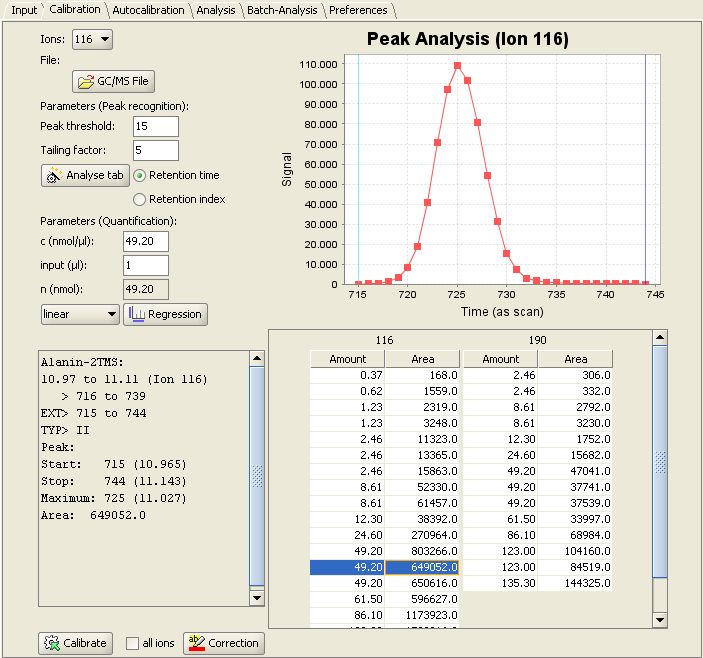
Task: Select the 11323.0 area cell
Action: 422,440
